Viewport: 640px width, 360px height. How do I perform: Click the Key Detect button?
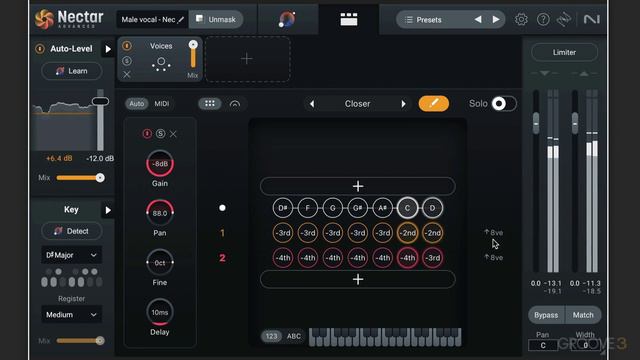pyautogui.click(x=72, y=231)
